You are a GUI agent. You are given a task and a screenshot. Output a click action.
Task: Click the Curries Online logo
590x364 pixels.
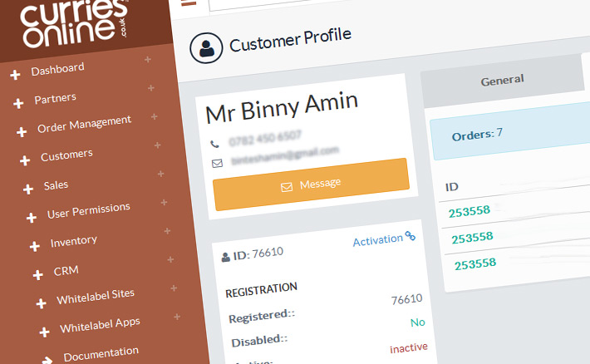(x=69, y=25)
